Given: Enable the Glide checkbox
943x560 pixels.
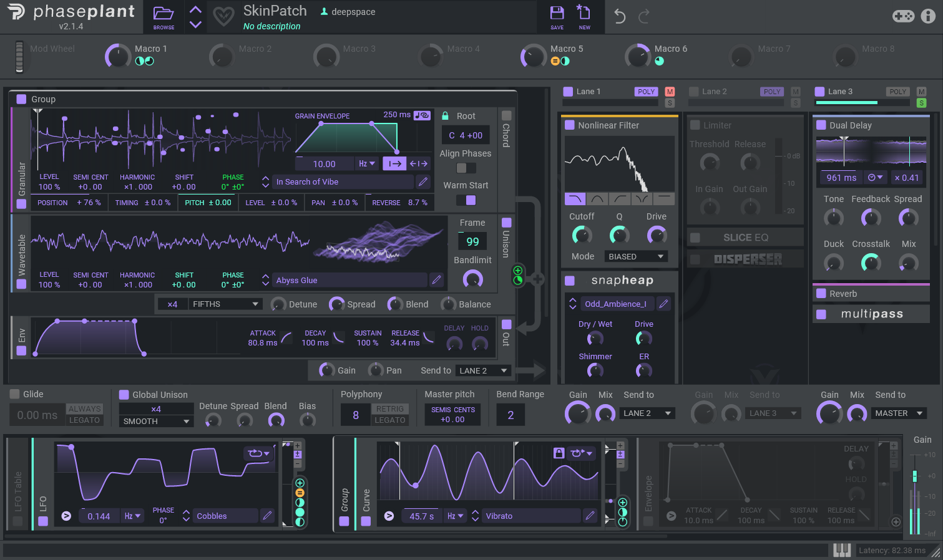Looking at the screenshot, I should coord(14,394).
